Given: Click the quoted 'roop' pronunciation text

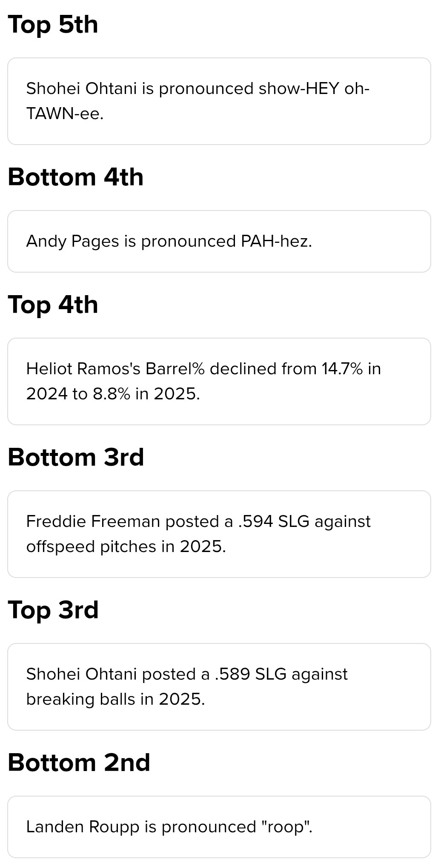Looking at the screenshot, I should pyautogui.click(x=285, y=827).
